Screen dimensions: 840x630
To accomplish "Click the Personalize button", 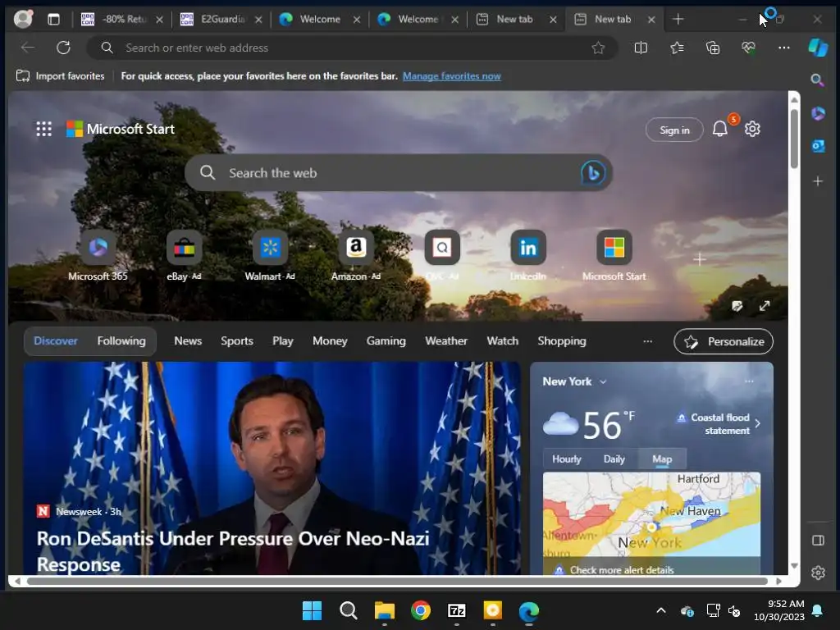I will click(x=724, y=342).
